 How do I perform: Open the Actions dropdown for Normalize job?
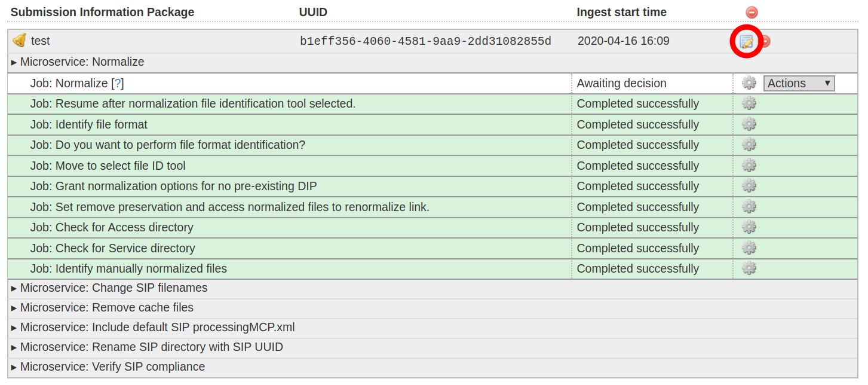(x=799, y=83)
